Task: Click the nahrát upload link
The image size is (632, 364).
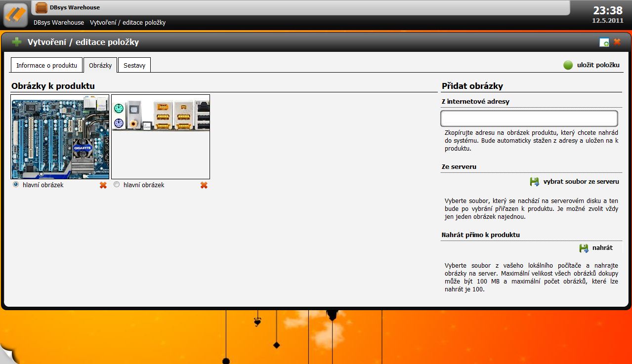Action: (x=602, y=248)
